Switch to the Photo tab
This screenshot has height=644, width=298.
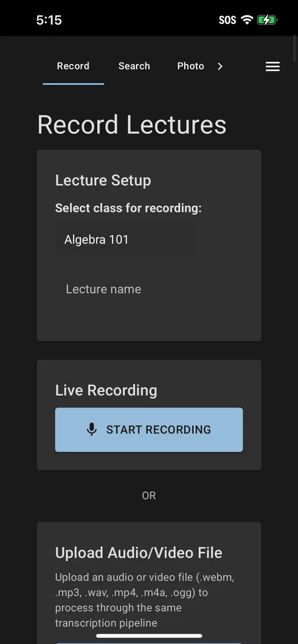(191, 66)
